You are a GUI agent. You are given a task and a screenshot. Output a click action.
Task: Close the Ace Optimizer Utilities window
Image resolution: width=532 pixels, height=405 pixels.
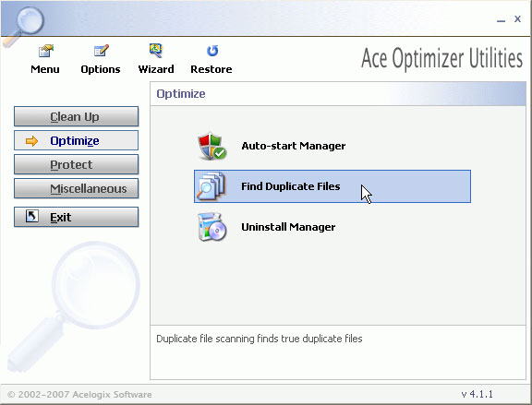tap(517, 19)
